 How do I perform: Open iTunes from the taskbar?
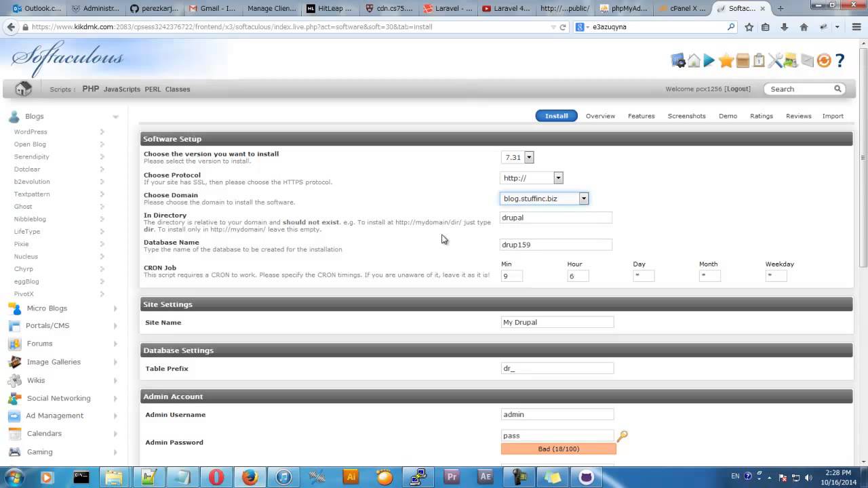(x=283, y=477)
